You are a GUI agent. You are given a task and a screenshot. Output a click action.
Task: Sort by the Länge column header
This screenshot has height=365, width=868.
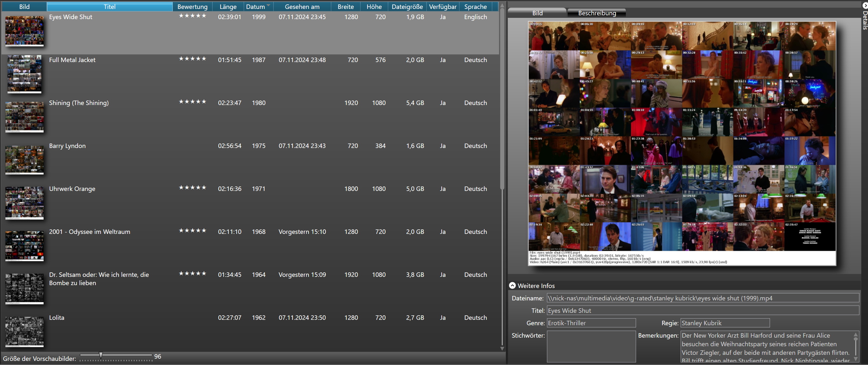(228, 6)
